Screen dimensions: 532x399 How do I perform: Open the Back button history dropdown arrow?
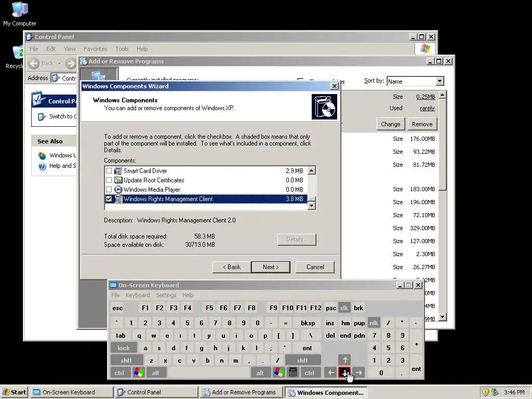pyautogui.click(x=60, y=63)
